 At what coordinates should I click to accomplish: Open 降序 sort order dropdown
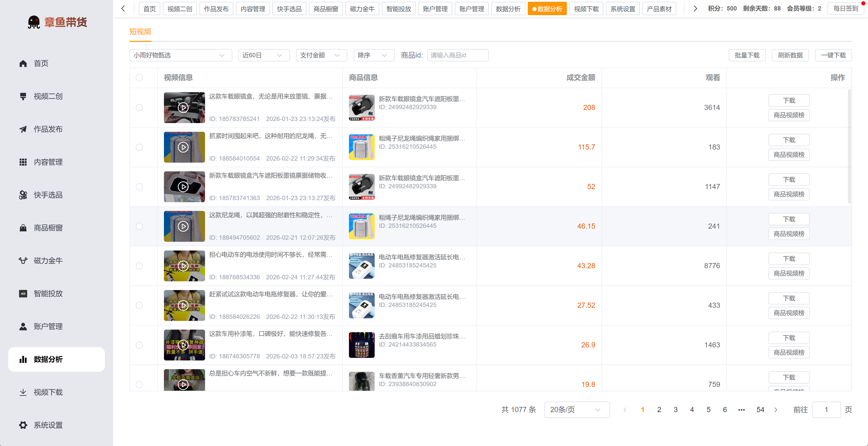pyautogui.click(x=374, y=55)
